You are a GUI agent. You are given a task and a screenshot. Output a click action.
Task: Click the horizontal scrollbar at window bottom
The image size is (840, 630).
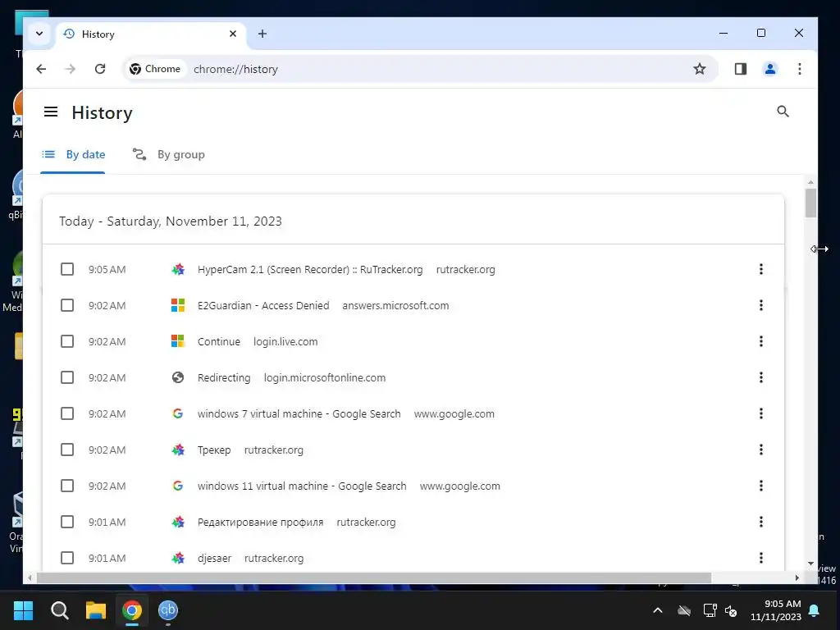(373, 577)
